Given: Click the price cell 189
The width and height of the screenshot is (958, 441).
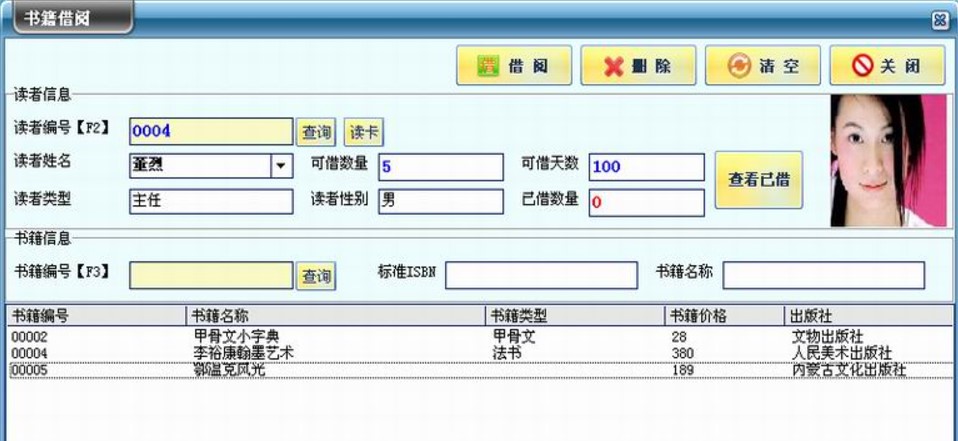Looking at the screenshot, I should (682, 370).
